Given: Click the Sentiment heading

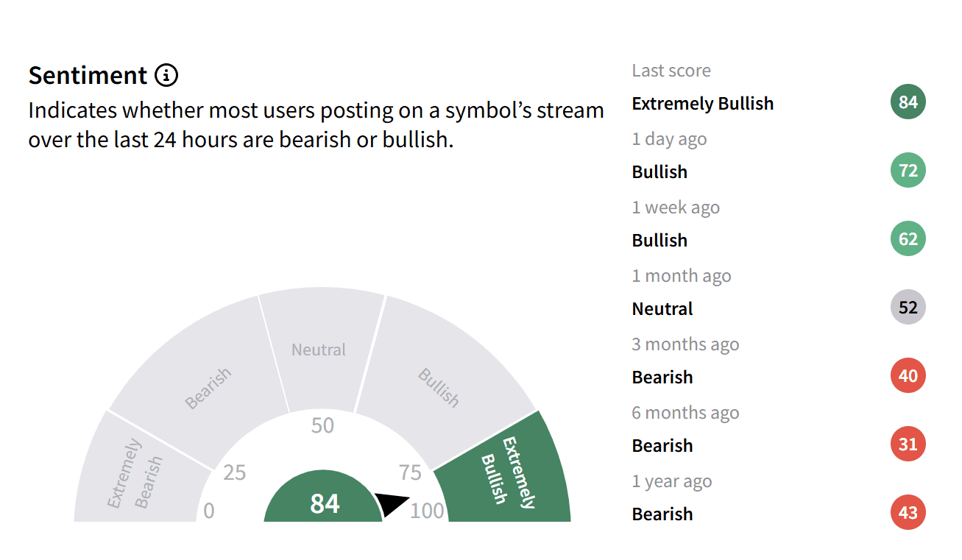Looking at the screenshot, I should click(88, 75).
